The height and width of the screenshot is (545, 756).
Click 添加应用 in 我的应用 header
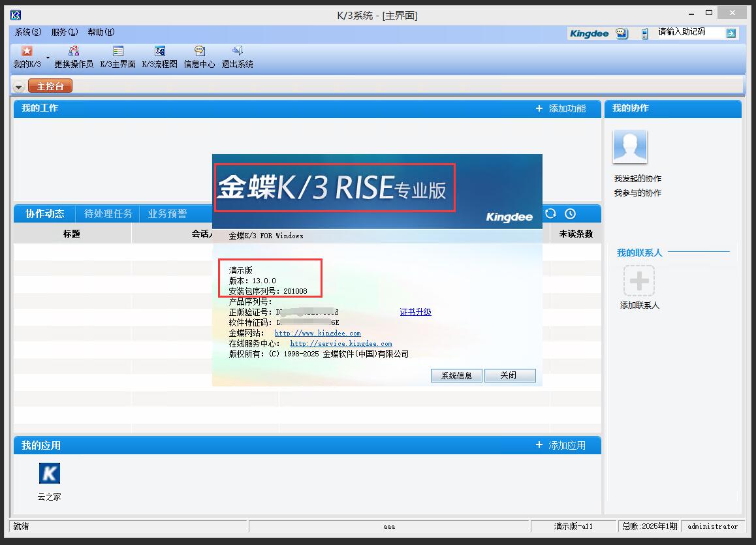[x=561, y=446]
